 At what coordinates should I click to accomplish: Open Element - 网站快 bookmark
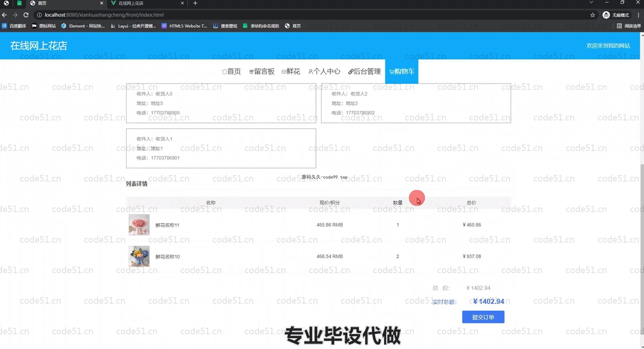[83, 26]
